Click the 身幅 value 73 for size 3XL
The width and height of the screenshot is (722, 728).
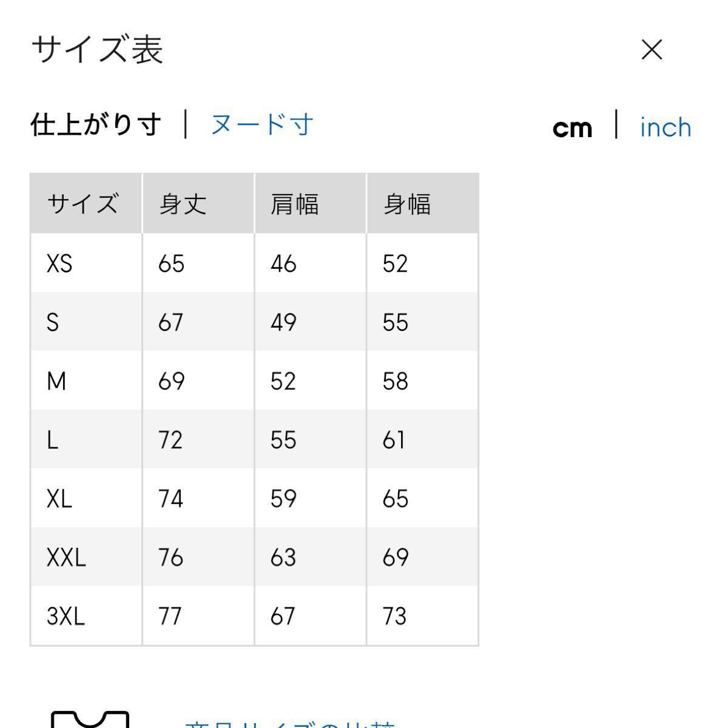pos(394,616)
